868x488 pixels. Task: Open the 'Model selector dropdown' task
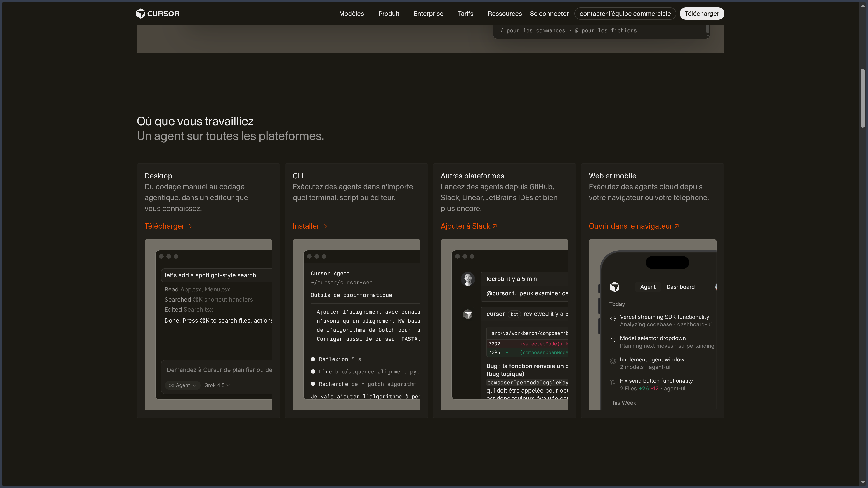663,342
